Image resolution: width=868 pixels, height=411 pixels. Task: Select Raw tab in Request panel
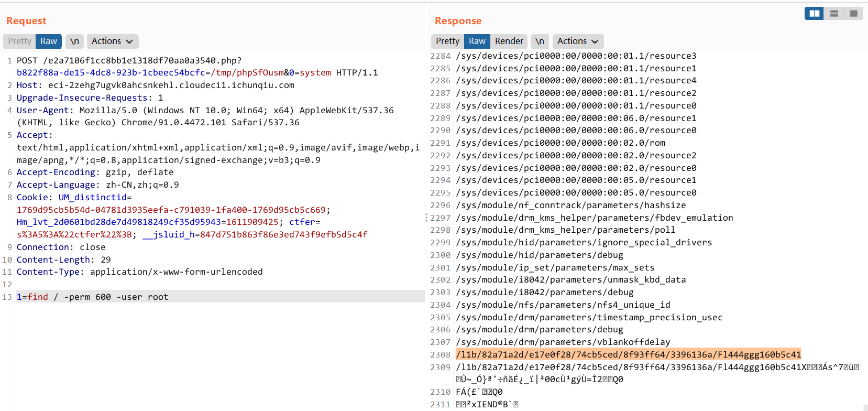[x=49, y=41]
